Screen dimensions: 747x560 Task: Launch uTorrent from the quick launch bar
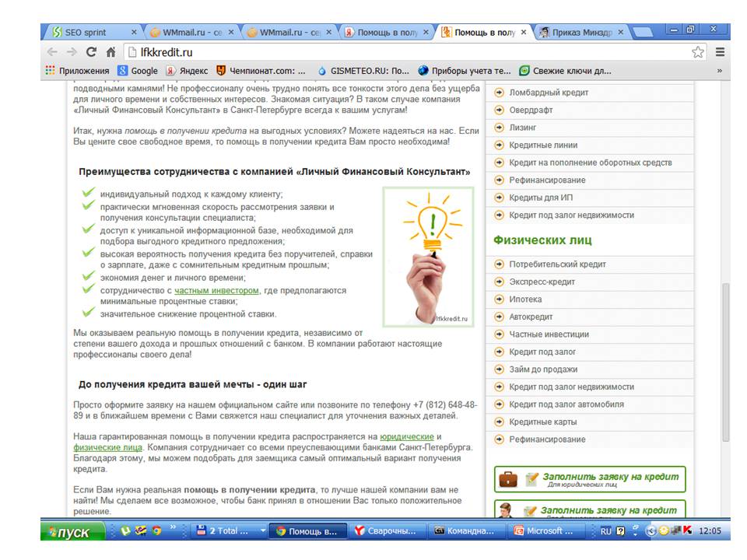point(125,530)
